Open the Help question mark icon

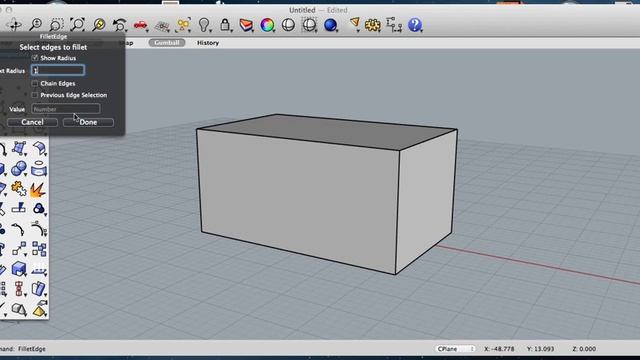click(415, 25)
